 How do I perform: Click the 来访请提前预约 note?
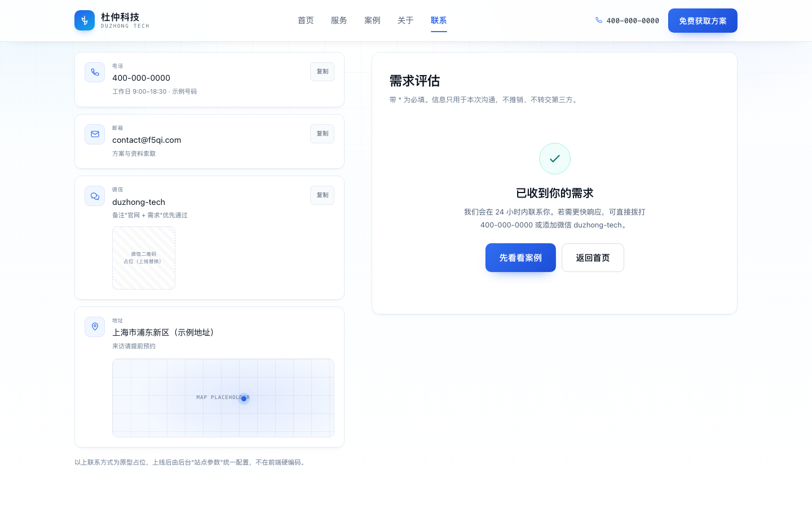coord(134,346)
